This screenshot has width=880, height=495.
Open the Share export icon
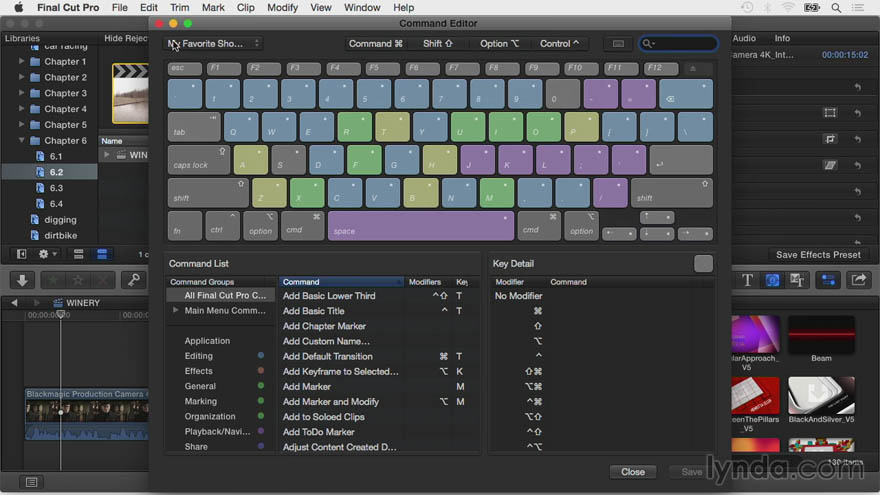point(859,279)
